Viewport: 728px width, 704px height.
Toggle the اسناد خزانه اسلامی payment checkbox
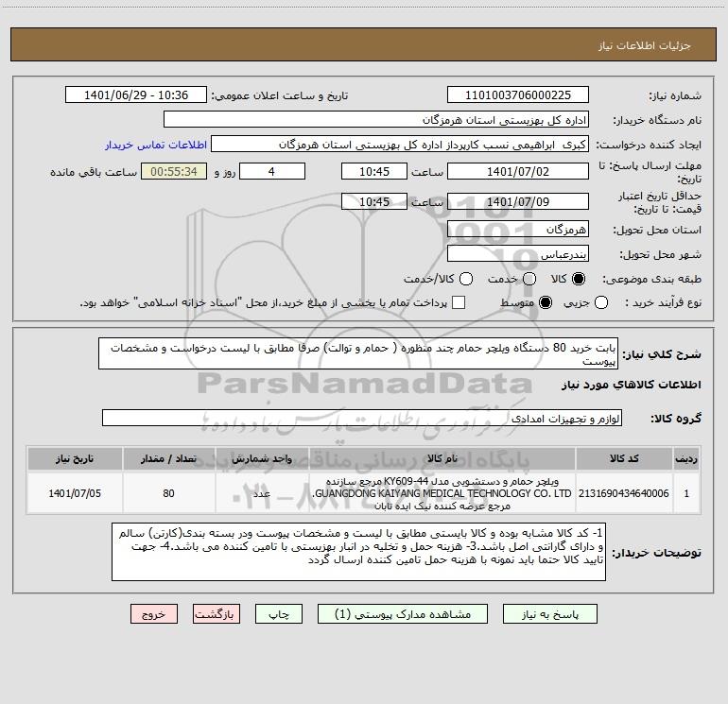459,302
